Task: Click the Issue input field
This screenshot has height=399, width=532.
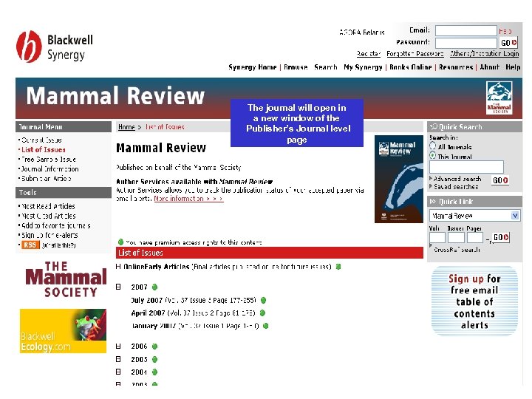Action: point(456,237)
